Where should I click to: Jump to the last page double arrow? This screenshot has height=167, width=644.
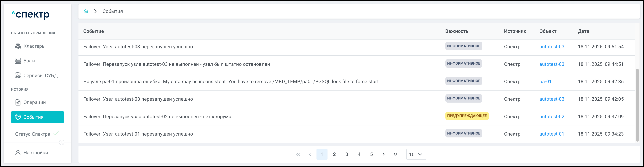coord(395,154)
